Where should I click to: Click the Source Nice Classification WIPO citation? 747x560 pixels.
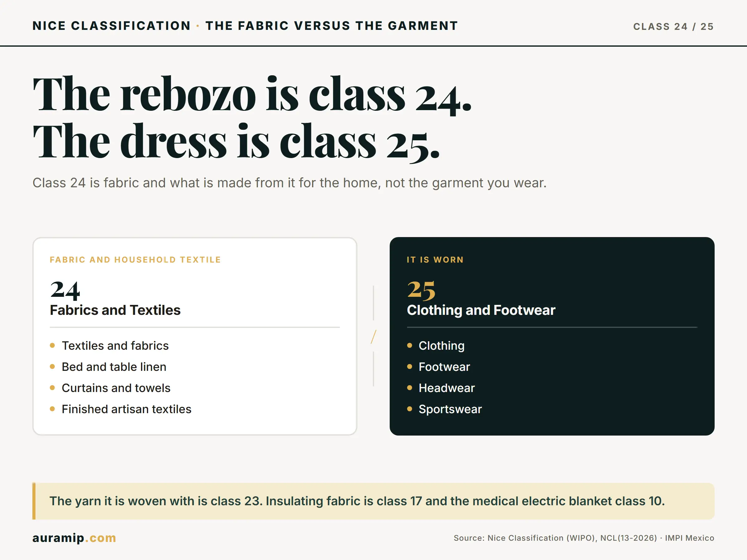click(584, 538)
